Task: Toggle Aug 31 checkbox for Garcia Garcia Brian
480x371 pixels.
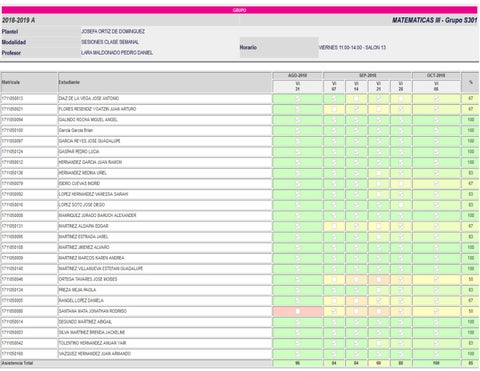Action: 298,131
